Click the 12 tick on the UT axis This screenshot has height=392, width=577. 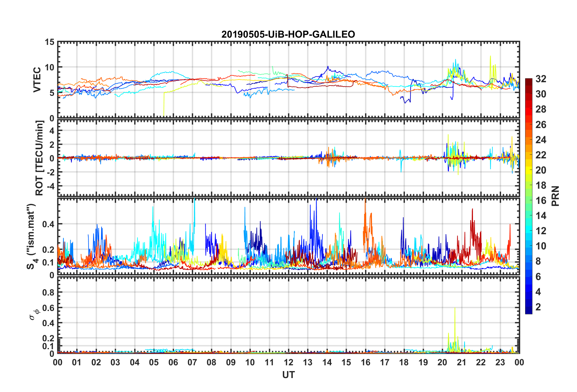(288, 362)
